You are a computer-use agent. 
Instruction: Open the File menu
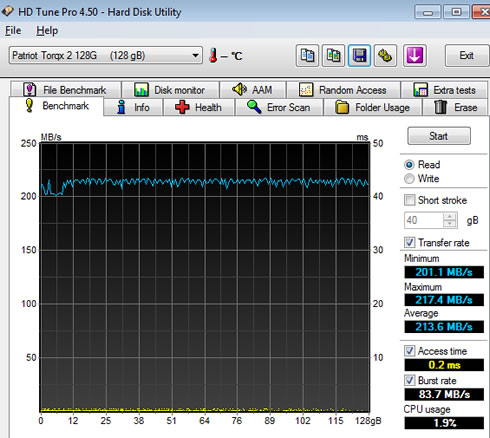[x=13, y=31]
